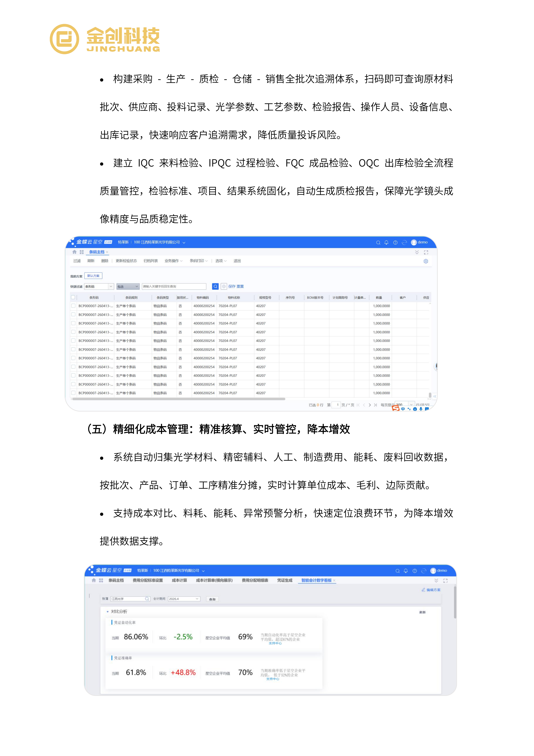Click 重置 link beside quick filter
Screen dimensions: 534x756
240,286
